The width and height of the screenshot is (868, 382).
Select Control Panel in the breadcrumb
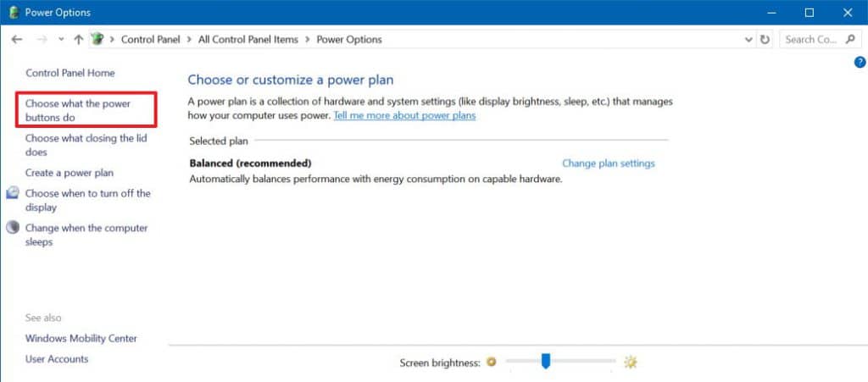coord(152,40)
